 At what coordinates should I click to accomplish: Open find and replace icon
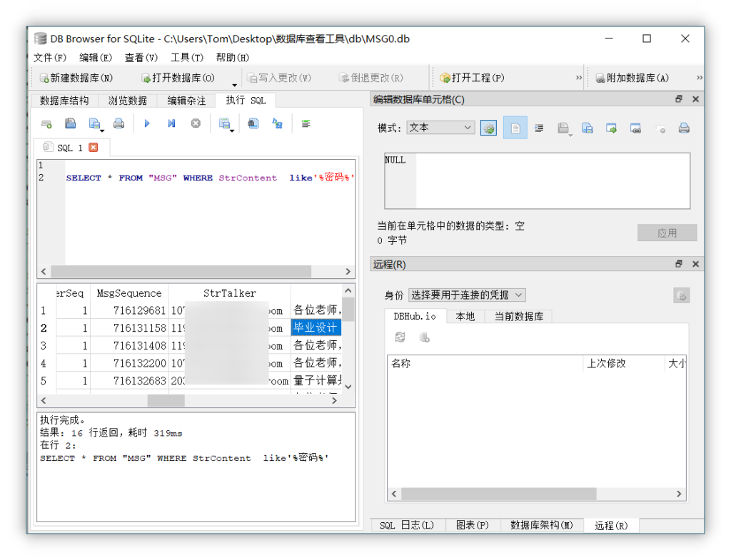point(278,123)
